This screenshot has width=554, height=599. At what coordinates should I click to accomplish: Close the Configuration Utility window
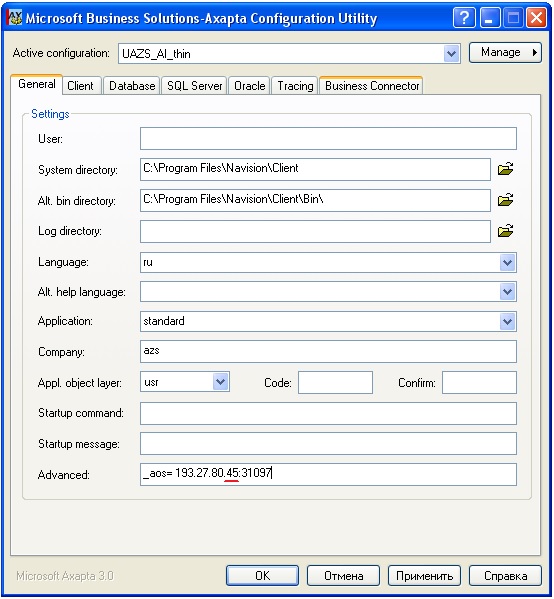(536, 18)
